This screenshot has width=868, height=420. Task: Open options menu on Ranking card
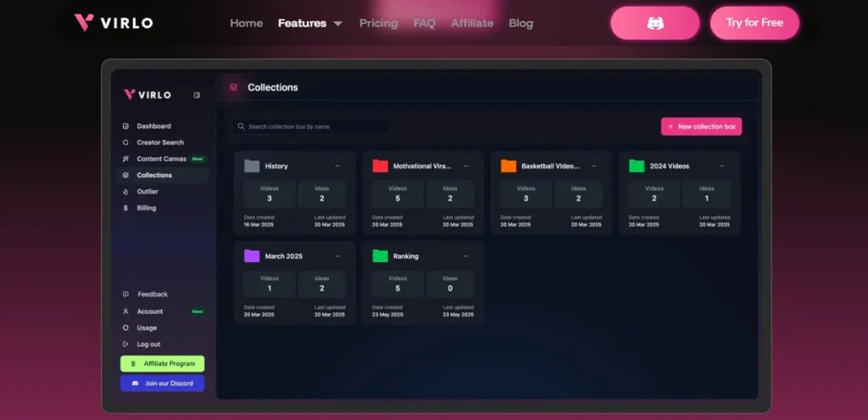pyautogui.click(x=465, y=256)
